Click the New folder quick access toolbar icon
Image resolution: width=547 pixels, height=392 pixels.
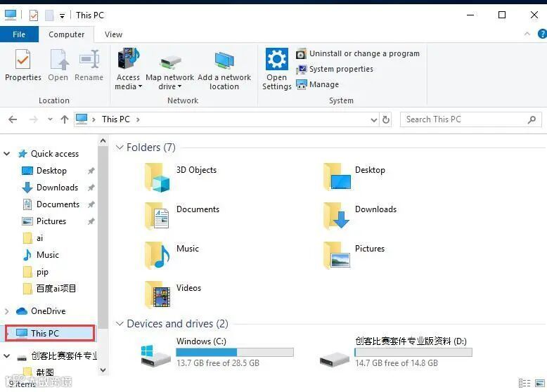pos(49,15)
